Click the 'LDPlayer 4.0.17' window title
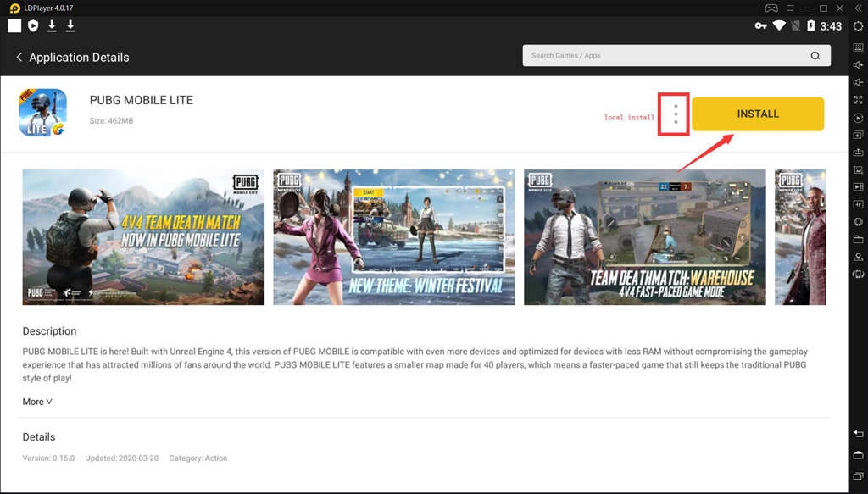 pyautogui.click(x=48, y=8)
